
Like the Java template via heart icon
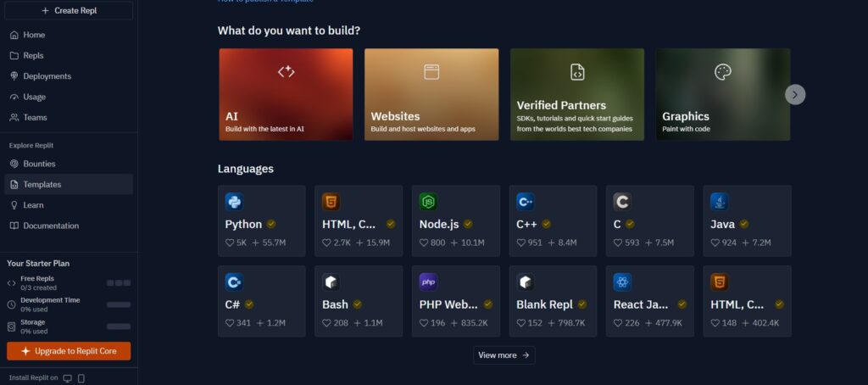point(715,243)
